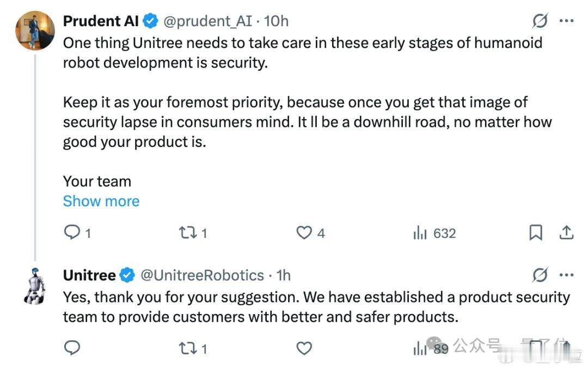Screen dimensions: 588x369
Task: Open Prudent AI profile picture
Action: coord(35,30)
